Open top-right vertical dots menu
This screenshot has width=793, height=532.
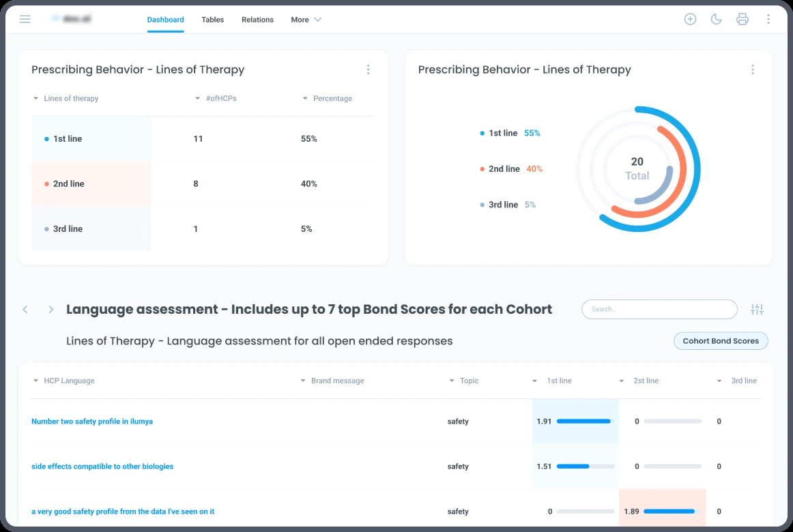(768, 19)
